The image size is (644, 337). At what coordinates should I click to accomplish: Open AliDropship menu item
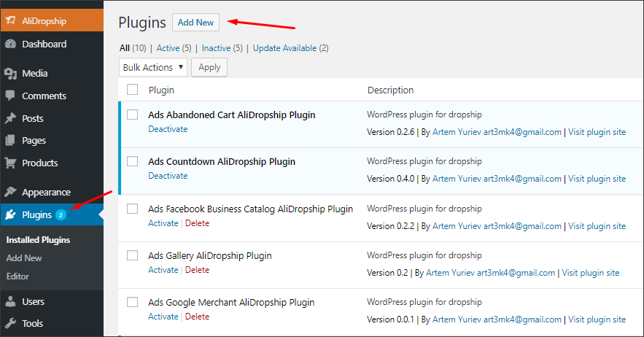tap(52, 20)
